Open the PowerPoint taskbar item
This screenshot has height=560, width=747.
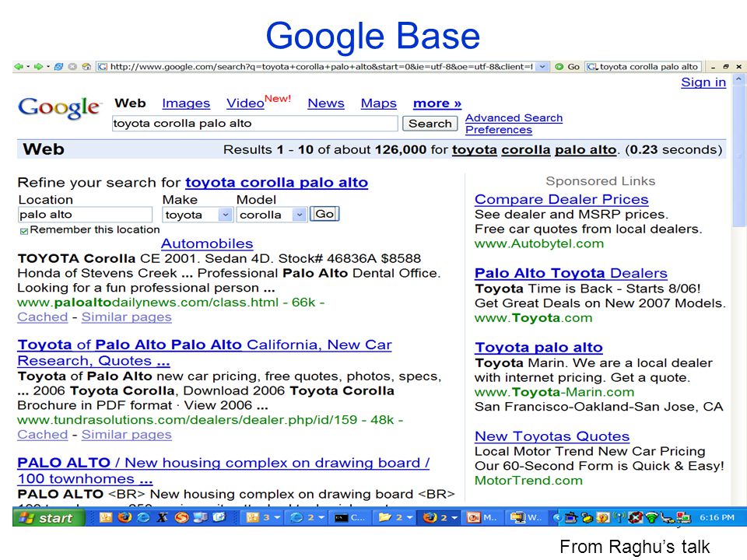coord(482,518)
